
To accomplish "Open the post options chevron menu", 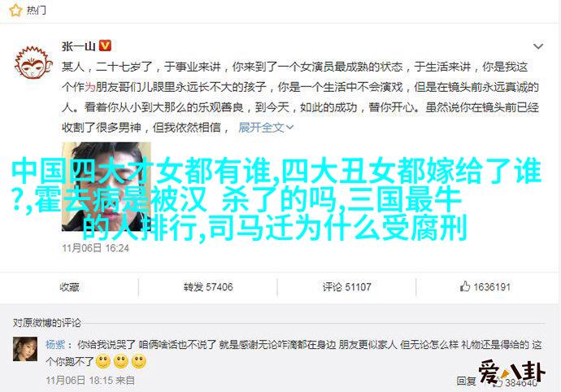I will click(538, 46).
